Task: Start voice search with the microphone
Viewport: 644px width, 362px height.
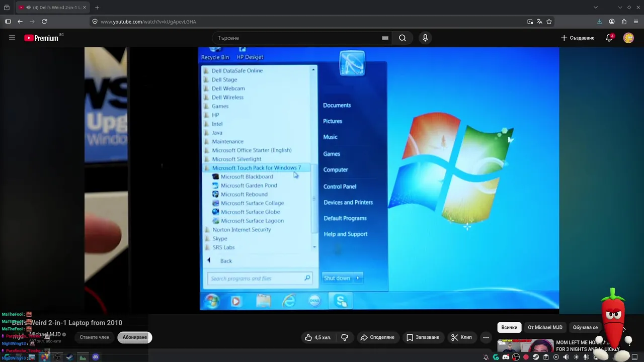Action: (425, 38)
